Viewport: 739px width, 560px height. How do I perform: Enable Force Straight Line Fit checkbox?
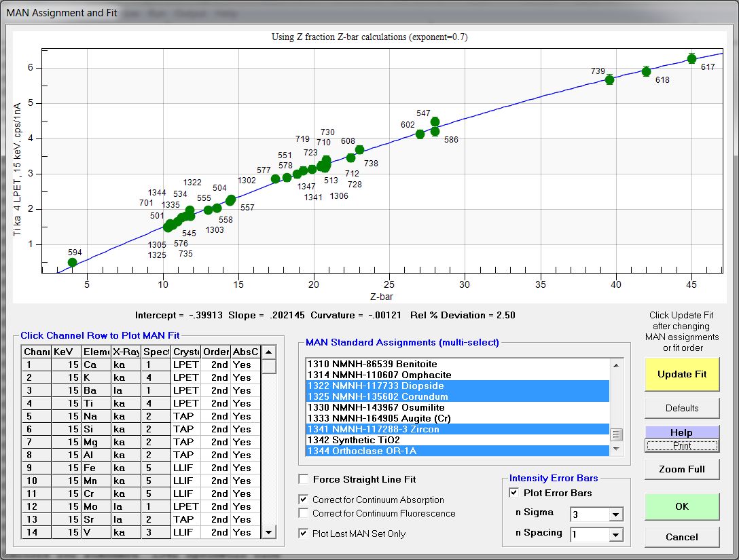304,479
